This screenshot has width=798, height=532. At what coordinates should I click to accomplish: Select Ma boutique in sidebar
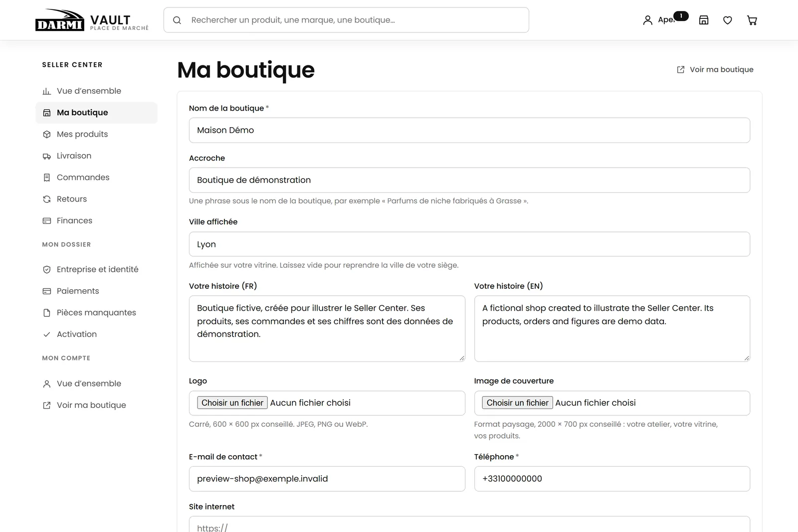(96, 113)
